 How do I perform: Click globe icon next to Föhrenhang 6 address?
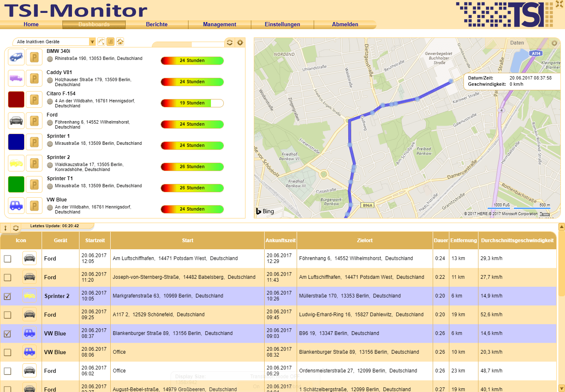[50, 123]
